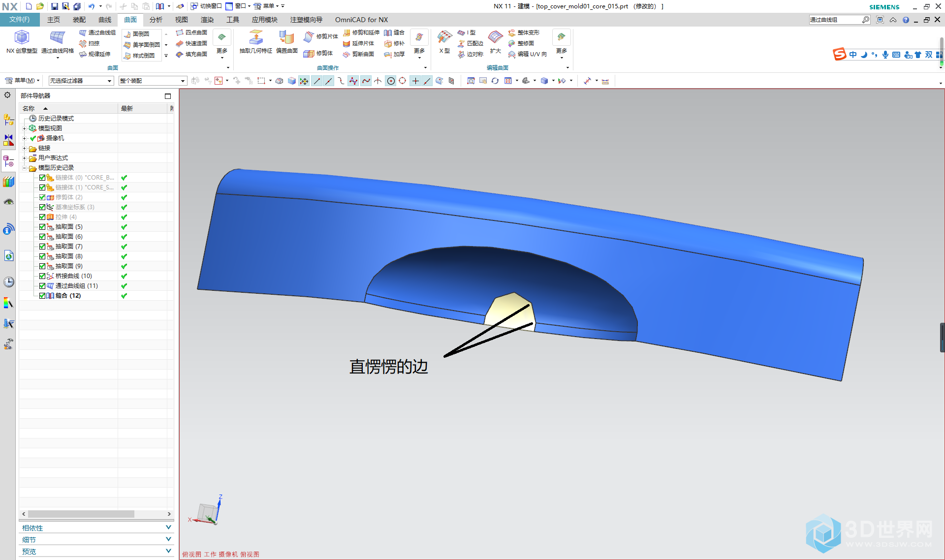
Task: Select the 填充曲面 fill tool
Action: [191, 54]
